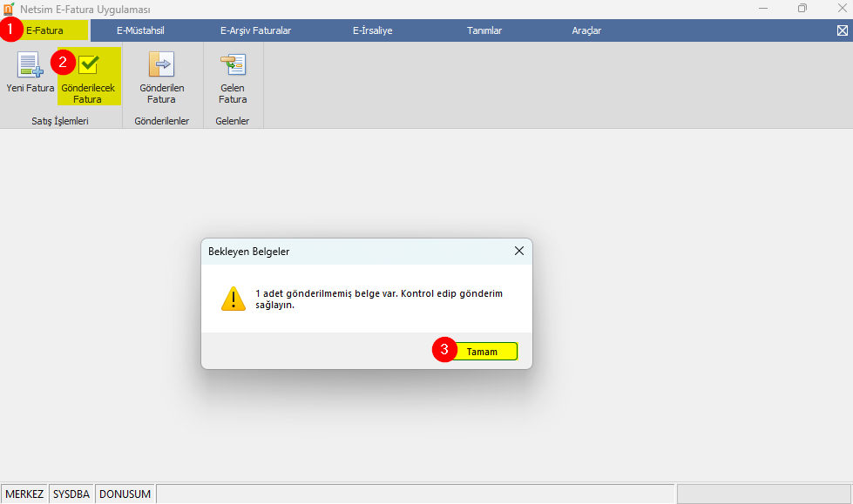This screenshot has height=504, width=853.
Task: Open the E-Müstahsil tab
Action: pyautogui.click(x=140, y=30)
